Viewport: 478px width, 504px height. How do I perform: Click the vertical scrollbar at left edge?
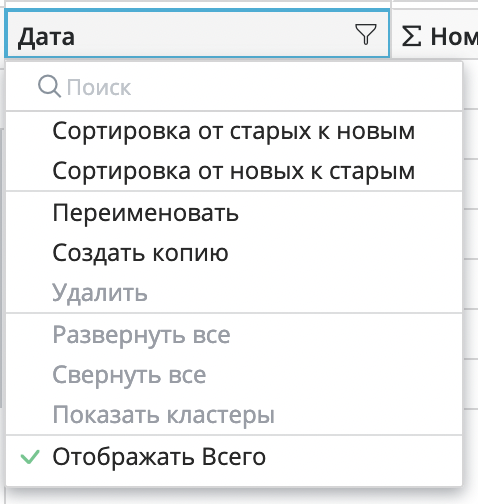[1, 268]
